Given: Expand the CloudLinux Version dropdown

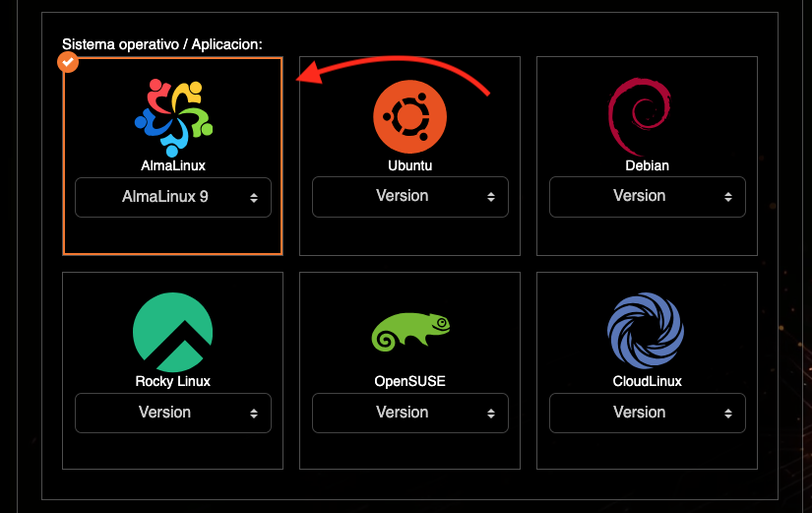Looking at the screenshot, I should click(647, 413).
